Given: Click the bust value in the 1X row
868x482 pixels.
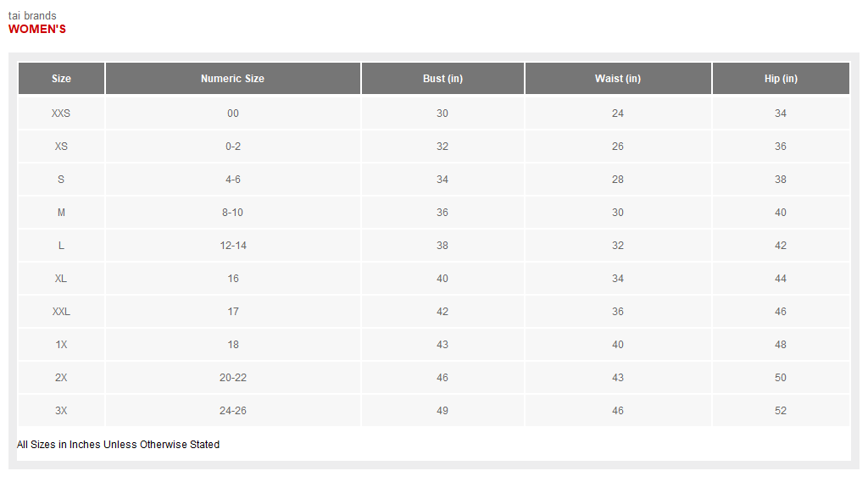Looking at the screenshot, I should [x=442, y=345].
